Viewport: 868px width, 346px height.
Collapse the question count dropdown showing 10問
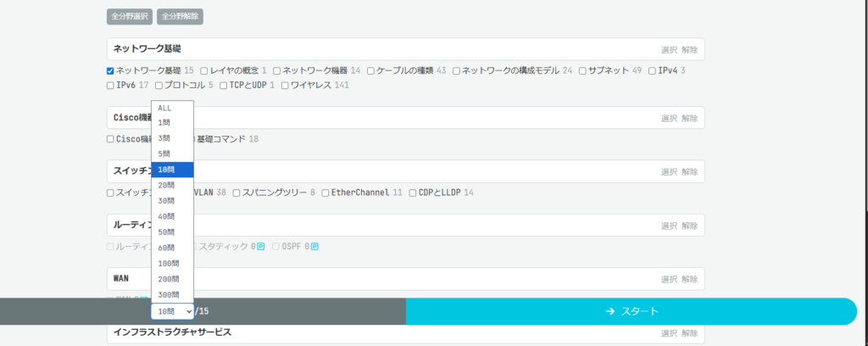click(x=172, y=311)
